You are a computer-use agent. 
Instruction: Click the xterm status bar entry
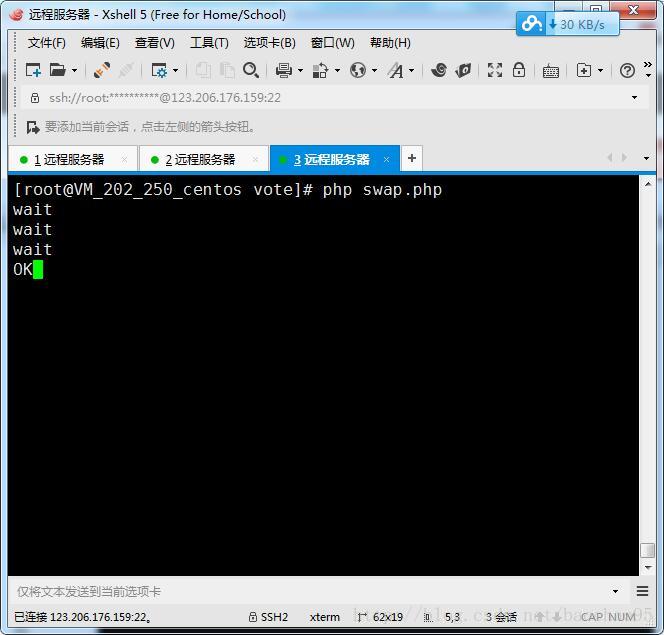click(x=325, y=617)
